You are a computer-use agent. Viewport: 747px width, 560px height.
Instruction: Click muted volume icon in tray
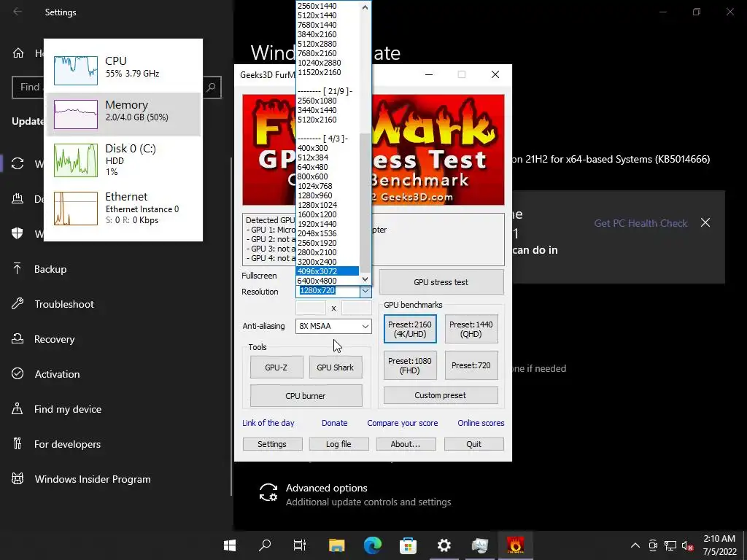point(687,545)
